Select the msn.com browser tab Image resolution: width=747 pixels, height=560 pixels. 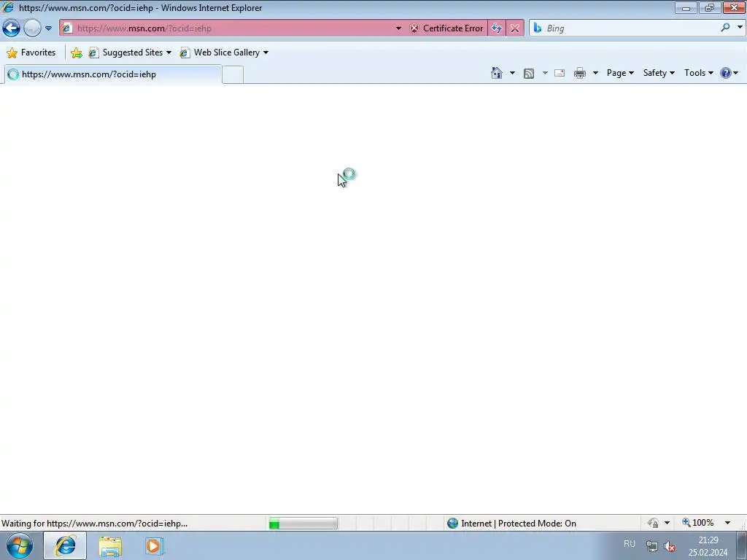pyautogui.click(x=112, y=74)
